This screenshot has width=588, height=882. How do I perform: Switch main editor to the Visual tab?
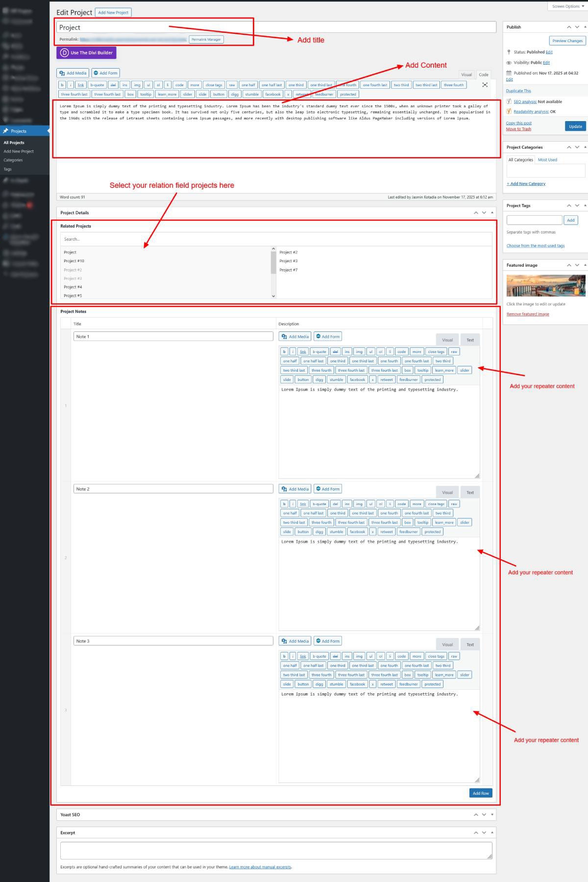pyautogui.click(x=466, y=75)
